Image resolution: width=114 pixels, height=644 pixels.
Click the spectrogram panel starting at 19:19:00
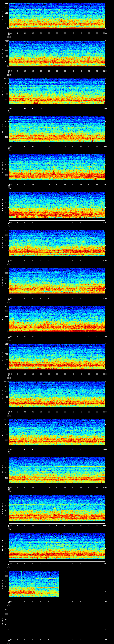coord(57,16)
